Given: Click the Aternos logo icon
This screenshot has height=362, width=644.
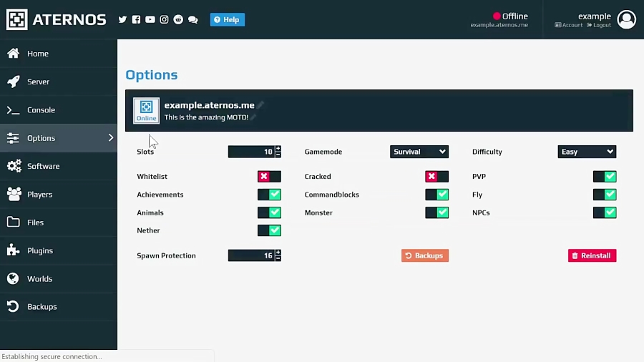Looking at the screenshot, I should coord(17,19).
